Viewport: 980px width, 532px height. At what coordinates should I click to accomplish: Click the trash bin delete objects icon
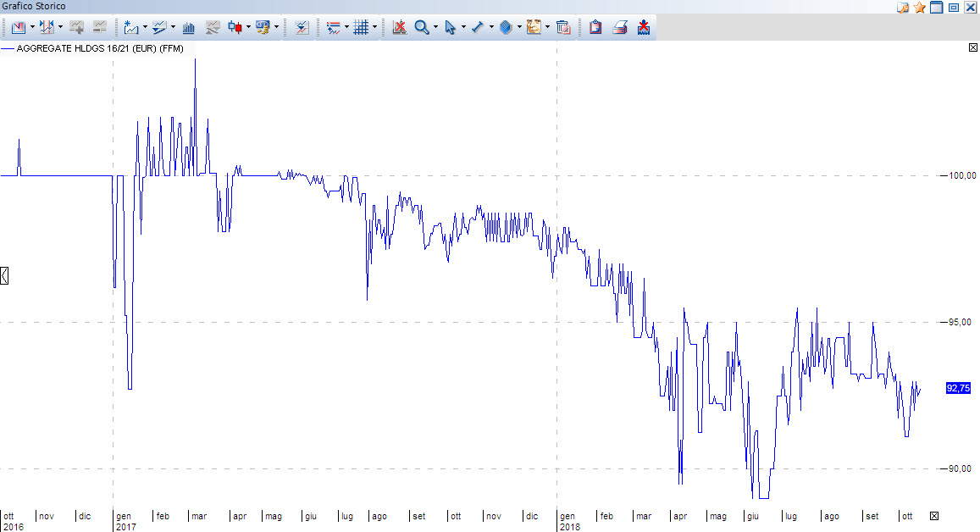pyautogui.click(x=563, y=27)
